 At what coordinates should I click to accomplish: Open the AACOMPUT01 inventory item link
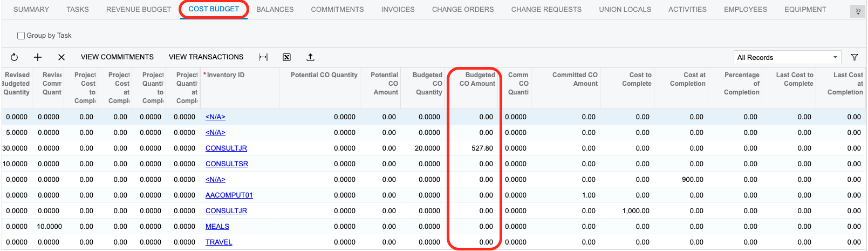(229, 195)
